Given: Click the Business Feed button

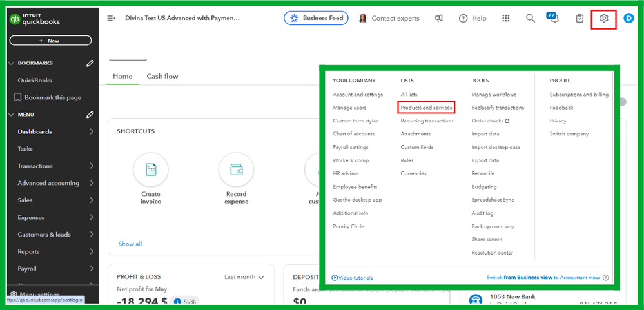Looking at the screenshot, I should click(316, 18).
